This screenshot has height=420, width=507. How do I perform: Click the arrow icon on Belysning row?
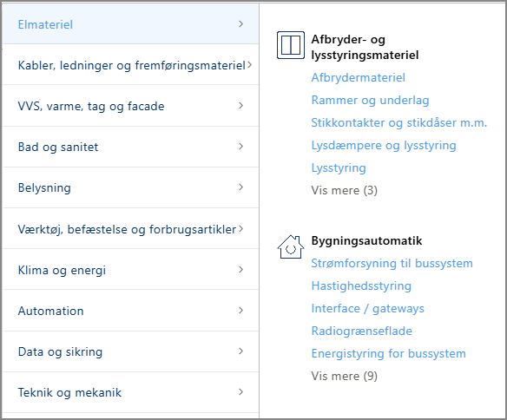coord(240,187)
